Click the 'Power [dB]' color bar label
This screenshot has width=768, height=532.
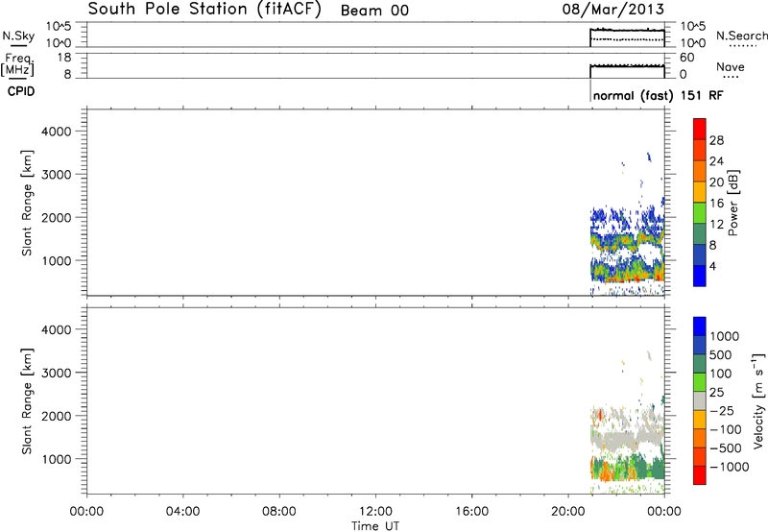[733, 203]
